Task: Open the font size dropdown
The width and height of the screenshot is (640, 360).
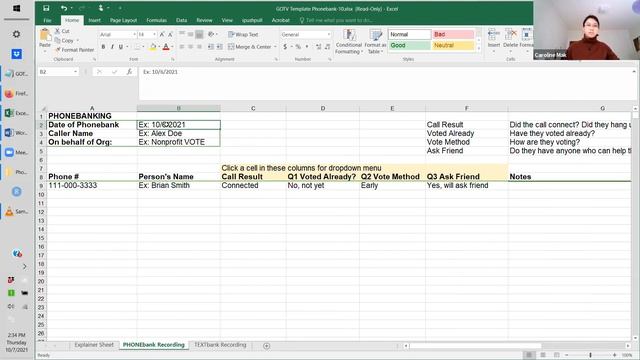Action: pyautogui.click(x=155, y=35)
